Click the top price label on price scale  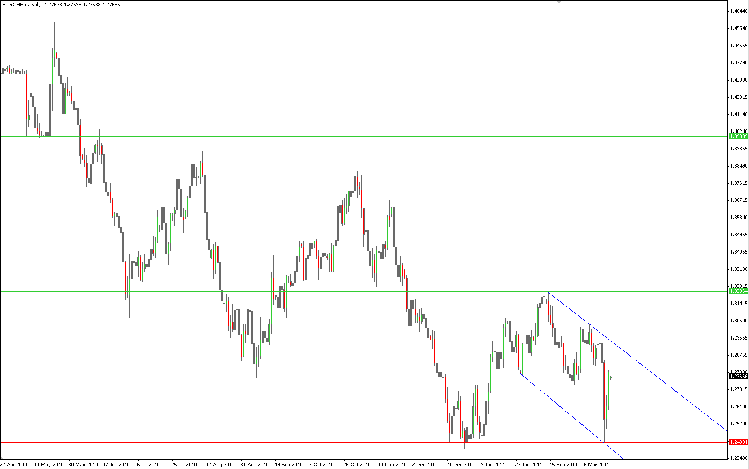pos(739,11)
